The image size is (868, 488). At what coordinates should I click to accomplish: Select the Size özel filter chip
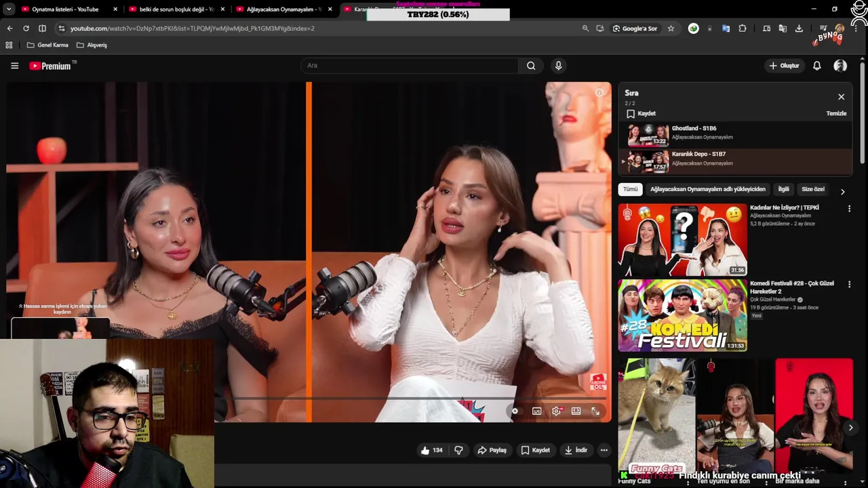(813, 189)
